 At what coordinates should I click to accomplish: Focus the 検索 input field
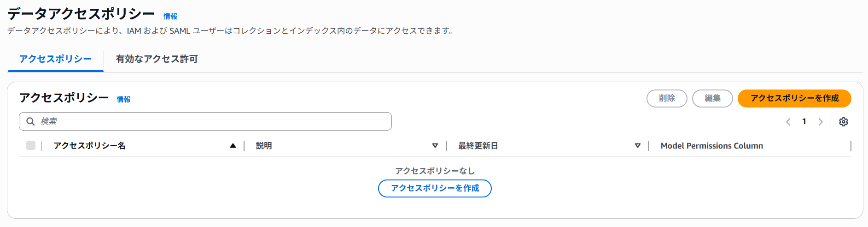(x=205, y=121)
